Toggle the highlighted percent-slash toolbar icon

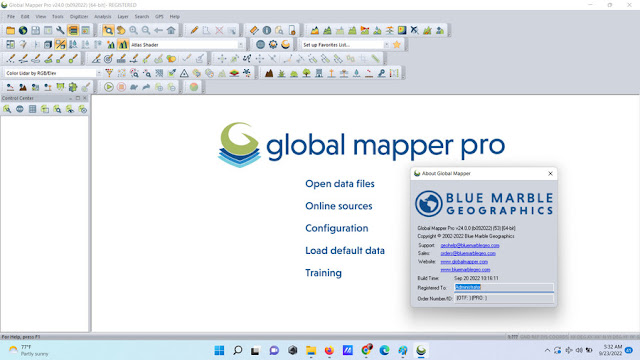tap(60, 44)
